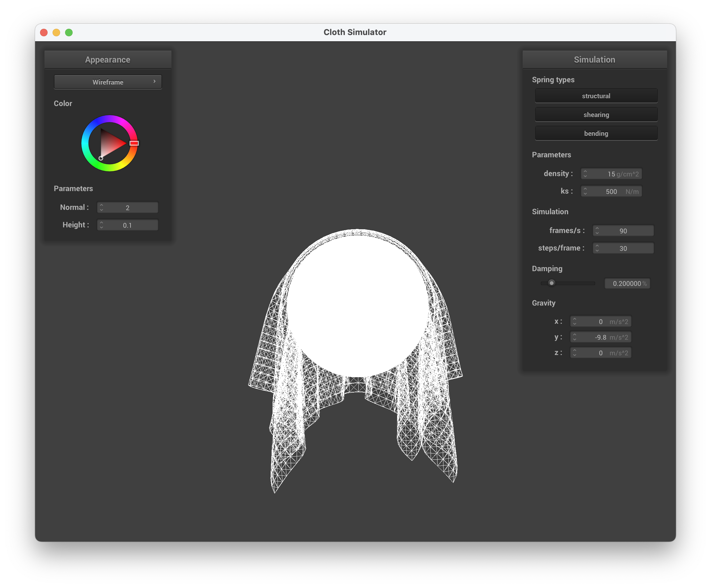This screenshot has width=711, height=588.
Task: Click the steps/frame stepper arrows
Action: pyautogui.click(x=597, y=248)
